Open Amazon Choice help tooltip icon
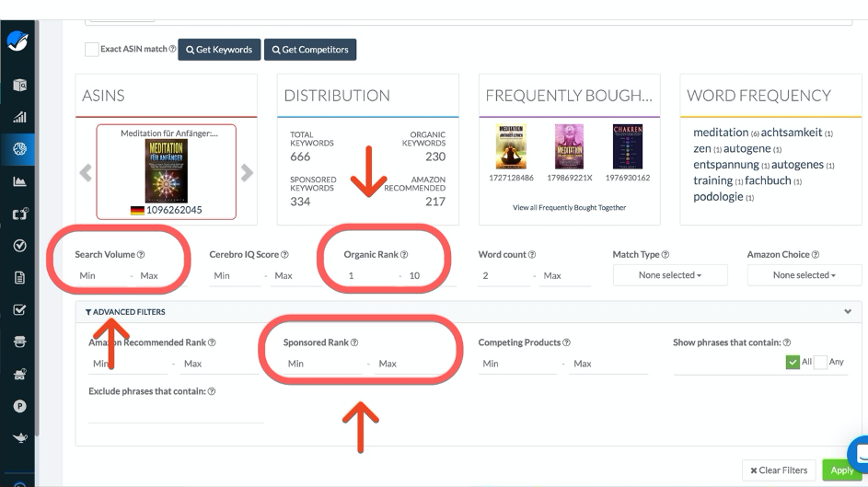868x487 pixels. click(x=816, y=255)
